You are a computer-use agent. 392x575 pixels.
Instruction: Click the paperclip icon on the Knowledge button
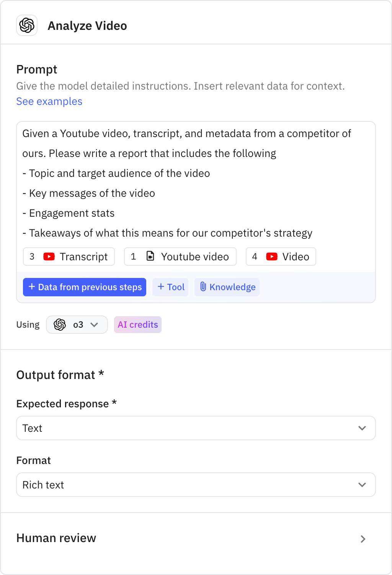(203, 287)
